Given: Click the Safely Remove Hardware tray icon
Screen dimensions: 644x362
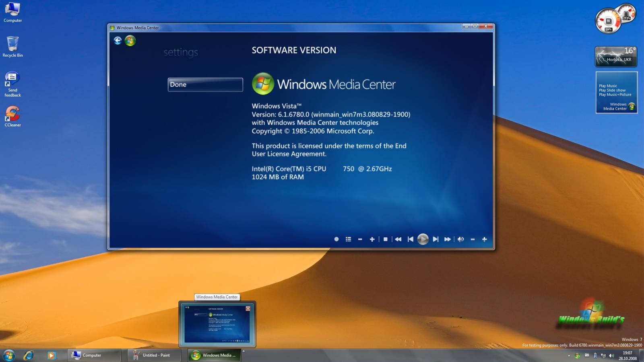Looking at the screenshot, I should coord(595,356).
